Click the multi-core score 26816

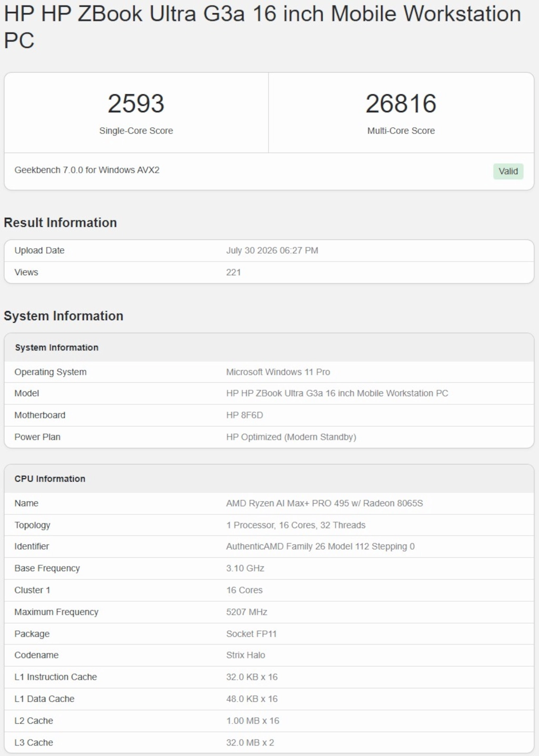pos(401,103)
